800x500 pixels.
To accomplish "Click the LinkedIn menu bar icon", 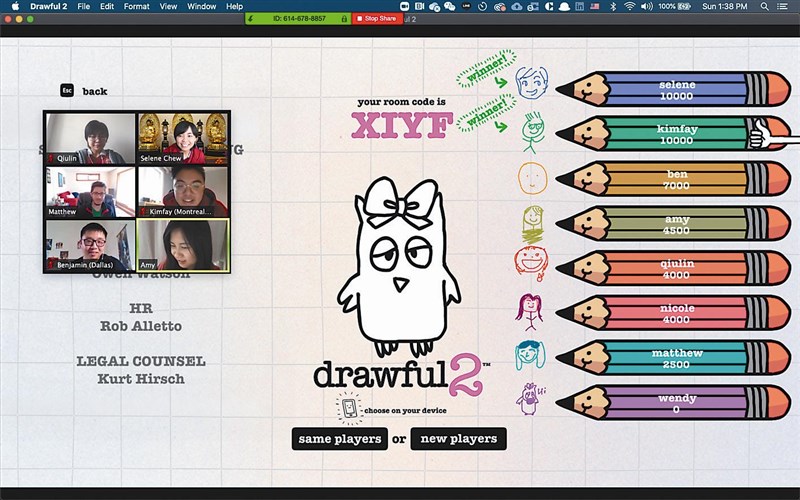I will [x=580, y=6].
